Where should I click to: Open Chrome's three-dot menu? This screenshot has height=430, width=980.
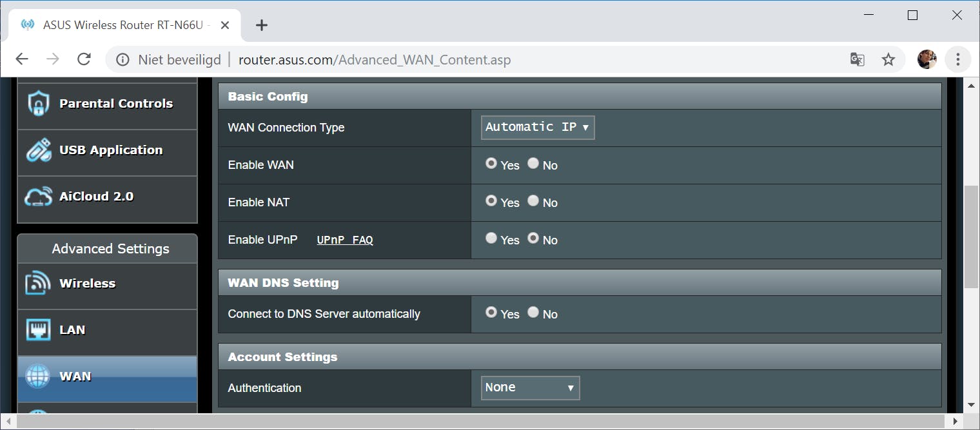[x=957, y=60]
